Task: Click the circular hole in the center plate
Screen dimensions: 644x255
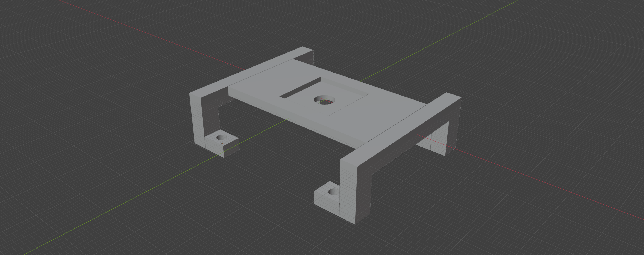Action: pyautogui.click(x=325, y=100)
